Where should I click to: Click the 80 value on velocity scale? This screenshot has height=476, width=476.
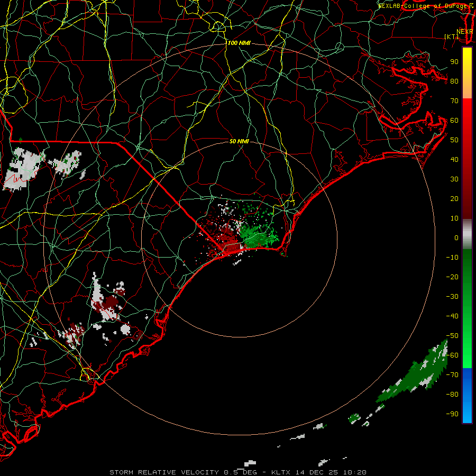(454, 81)
